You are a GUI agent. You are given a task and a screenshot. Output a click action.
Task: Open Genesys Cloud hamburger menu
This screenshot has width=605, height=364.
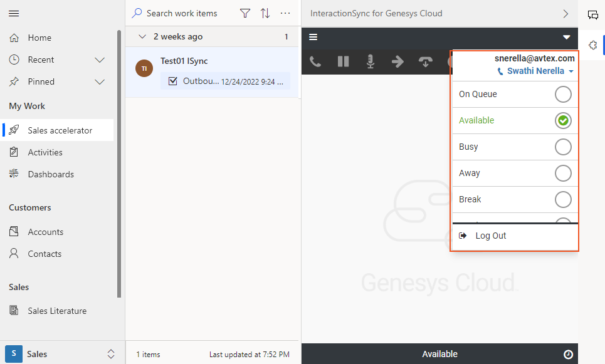tap(313, 37)
